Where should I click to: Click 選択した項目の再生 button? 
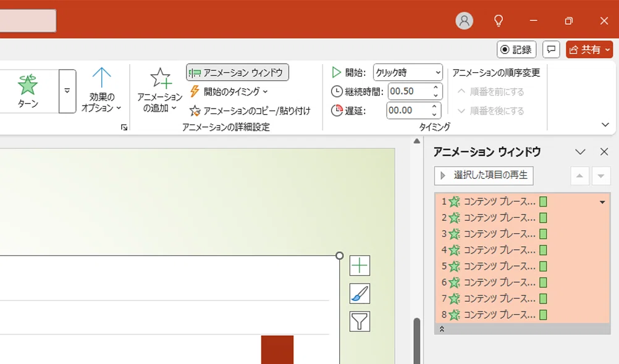484,175
